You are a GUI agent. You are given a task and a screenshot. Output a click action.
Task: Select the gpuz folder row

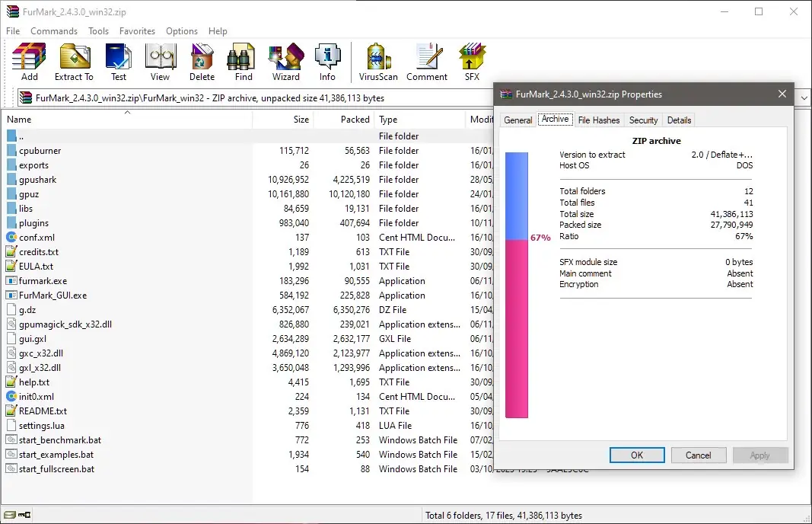coord(247,194)
